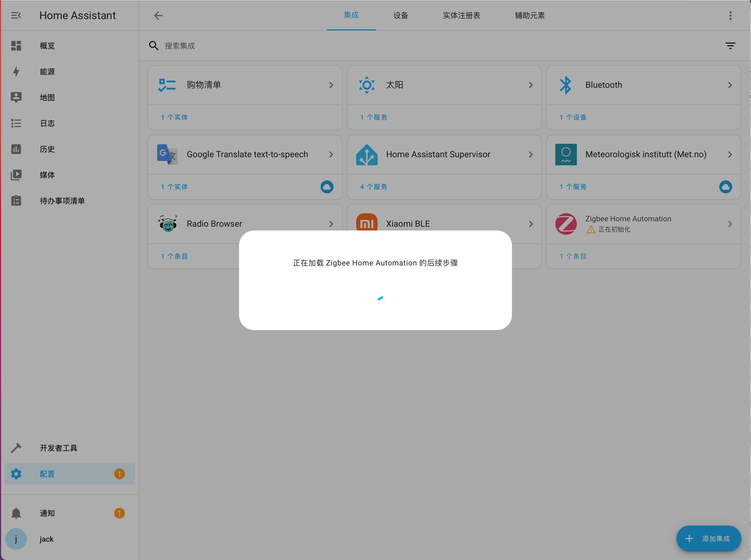Image resolution: width=751 pixels, height=560 pixels.
Task: Click the Google Translate cloud icon
Action: [x=327, y=187]
